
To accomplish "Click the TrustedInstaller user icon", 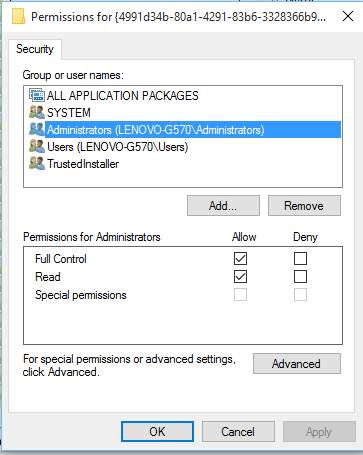I will click(37, 163).
